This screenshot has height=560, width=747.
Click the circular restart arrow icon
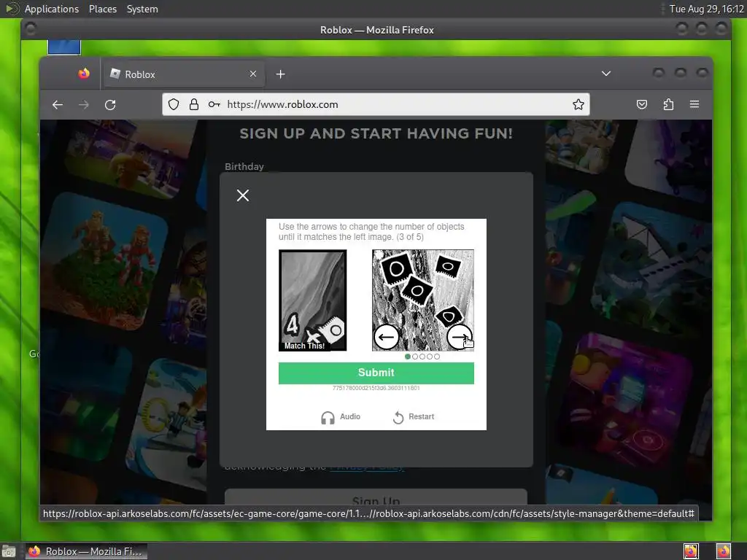pos(398,418)
